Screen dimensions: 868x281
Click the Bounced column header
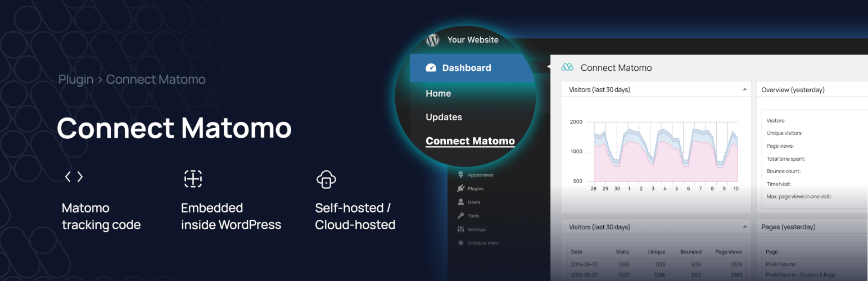pyautogui.click(x=691, y=252)
